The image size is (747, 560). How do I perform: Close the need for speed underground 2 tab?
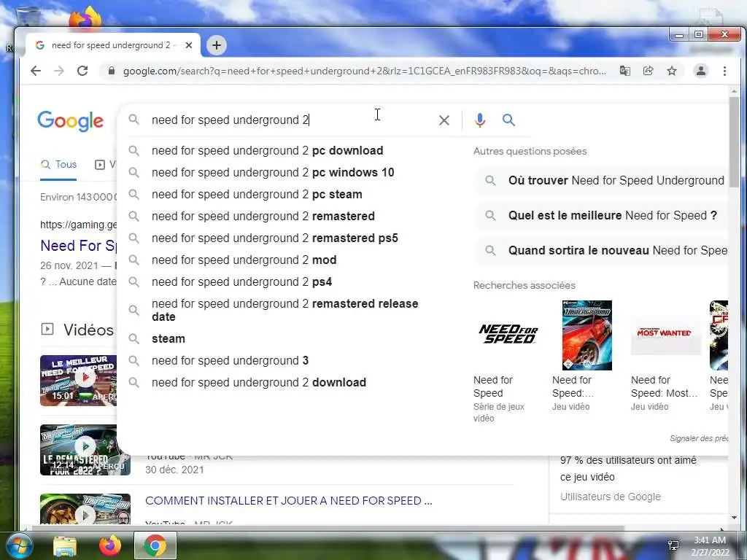(189, 45)
